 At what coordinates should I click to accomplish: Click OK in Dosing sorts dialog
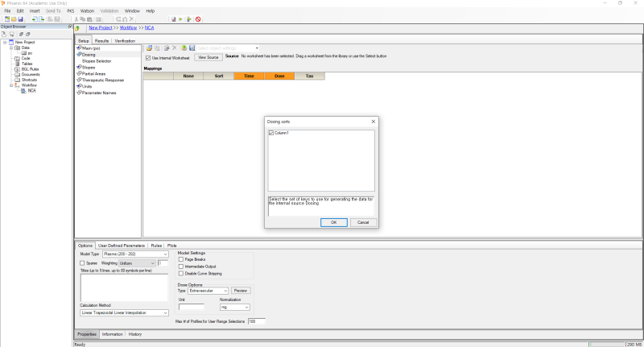333,222
